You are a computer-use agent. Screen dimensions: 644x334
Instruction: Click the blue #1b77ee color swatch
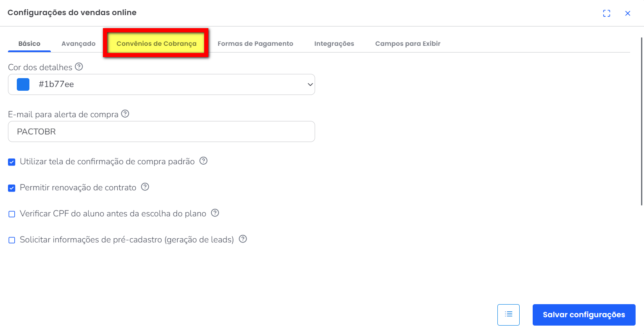click(23, 84)
